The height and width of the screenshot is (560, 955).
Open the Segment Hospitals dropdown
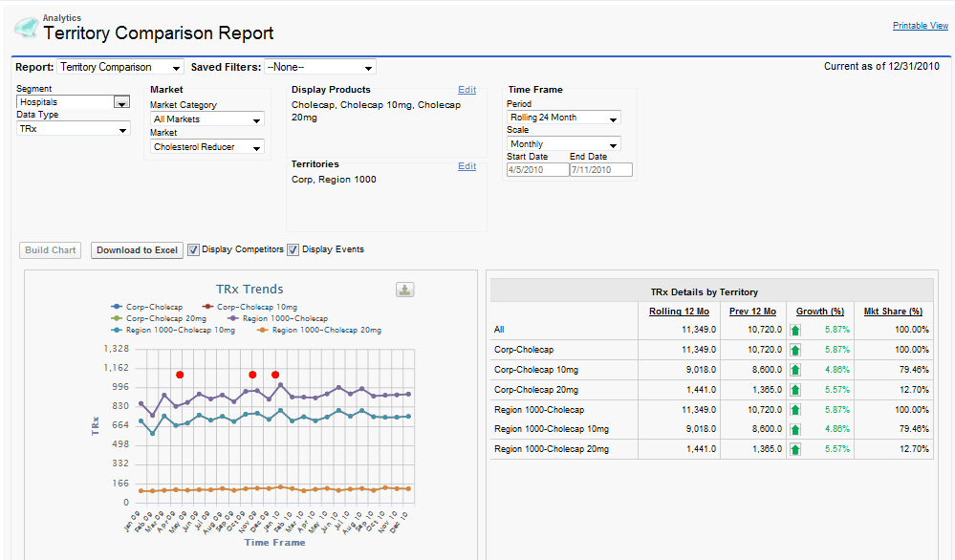(74, 102)
